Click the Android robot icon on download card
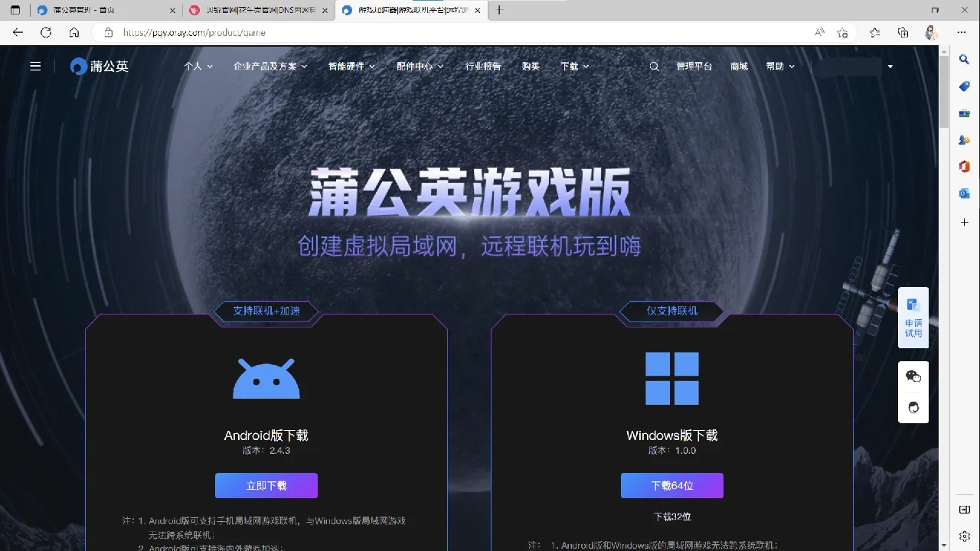Image resolution: width=980 pixels, height=551 pixels. (266, 377)
